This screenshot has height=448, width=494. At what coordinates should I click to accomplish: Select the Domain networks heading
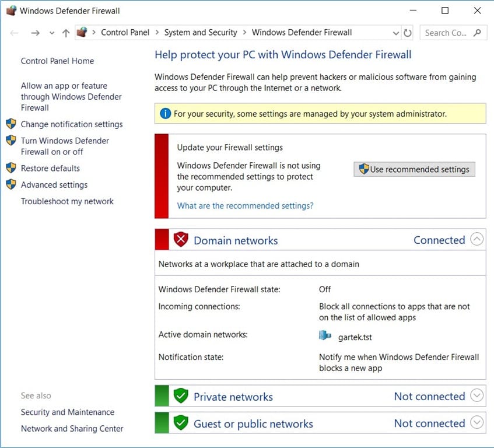click(x=236, y=240)
